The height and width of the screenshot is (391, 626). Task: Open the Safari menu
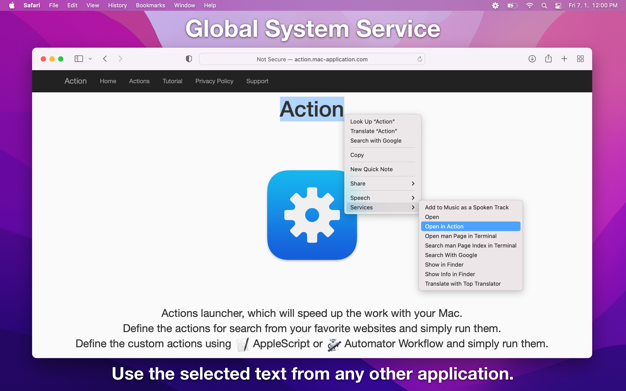pyautogui.click(x=32, y=6)
